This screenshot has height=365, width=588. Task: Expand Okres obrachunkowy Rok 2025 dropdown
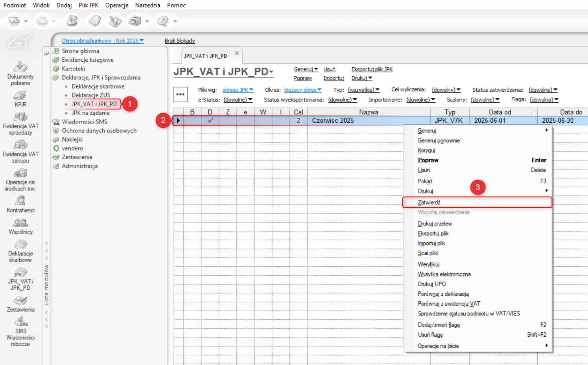click(102, 41)
